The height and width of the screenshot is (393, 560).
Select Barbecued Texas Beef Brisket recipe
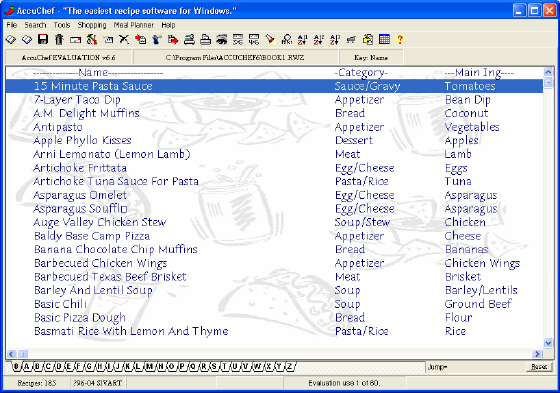click(x=274, y=277)
